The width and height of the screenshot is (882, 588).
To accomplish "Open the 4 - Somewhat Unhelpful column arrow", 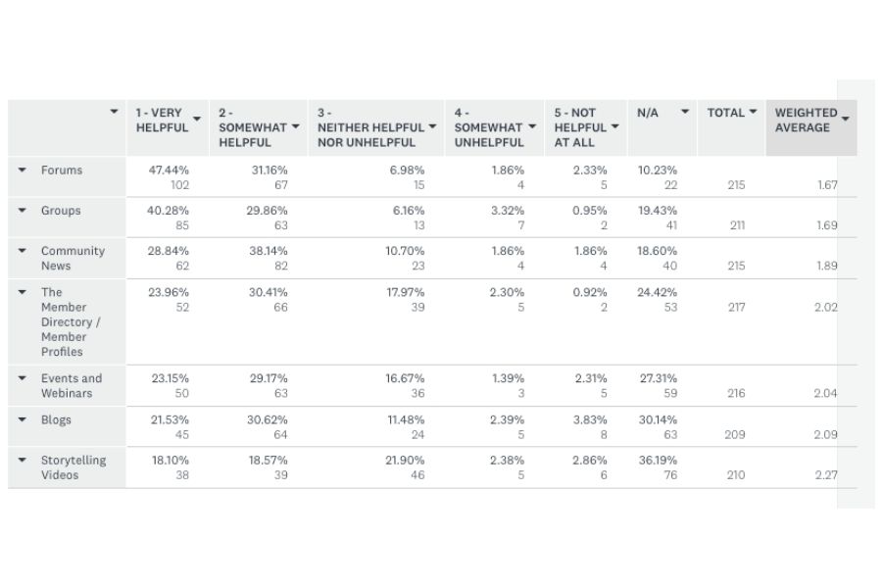I will coord(532,126).
